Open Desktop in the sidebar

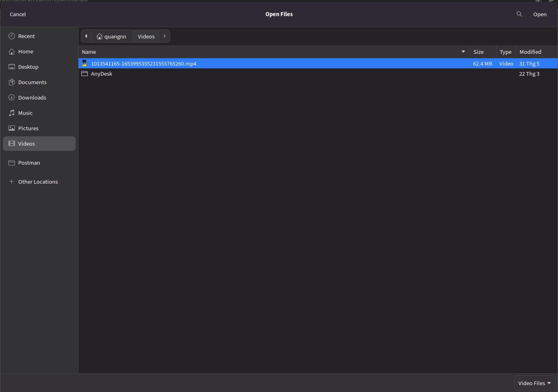[39, 67]
